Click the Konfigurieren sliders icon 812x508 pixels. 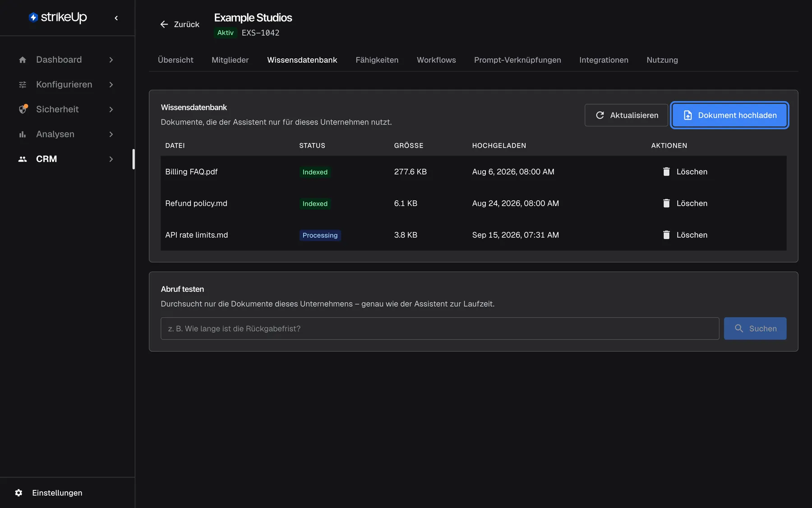[x=23, y=84]
